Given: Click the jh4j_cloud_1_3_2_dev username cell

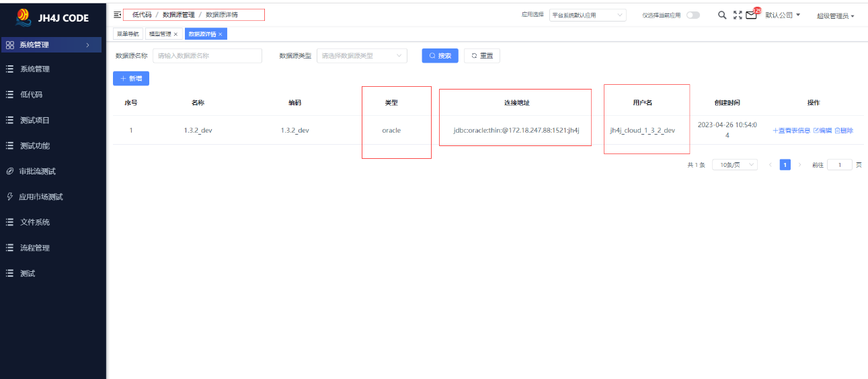Looking at the screenshot, I should point(642,131).
